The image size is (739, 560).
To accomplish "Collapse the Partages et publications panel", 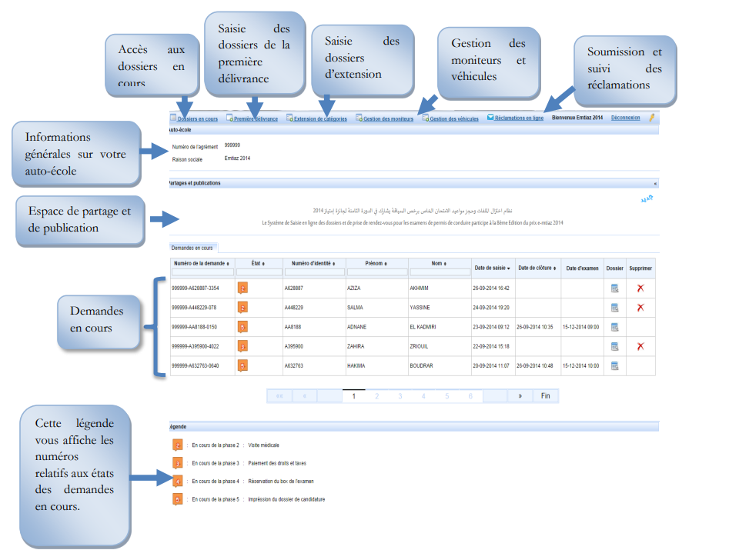I will coord(655,183).
